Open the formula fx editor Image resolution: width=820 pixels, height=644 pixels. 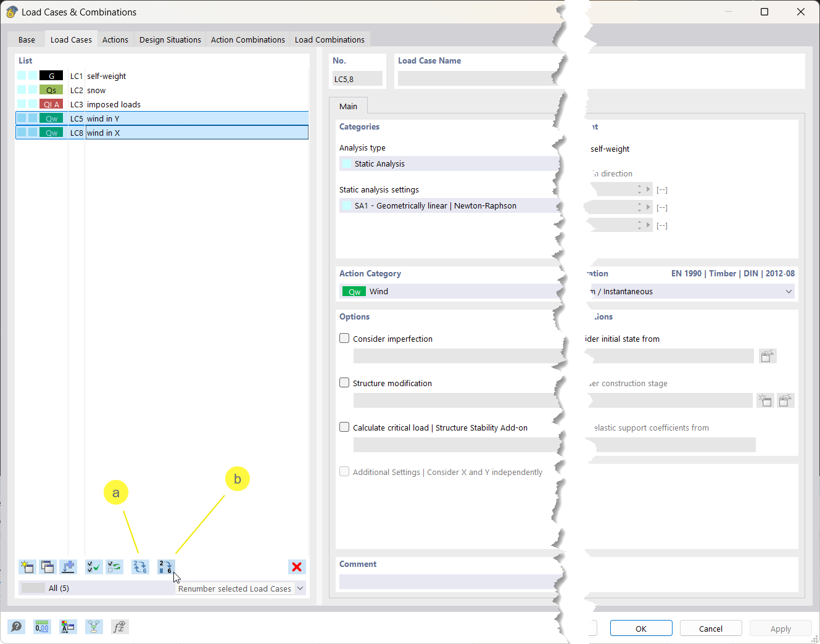[x=120, y=627]
